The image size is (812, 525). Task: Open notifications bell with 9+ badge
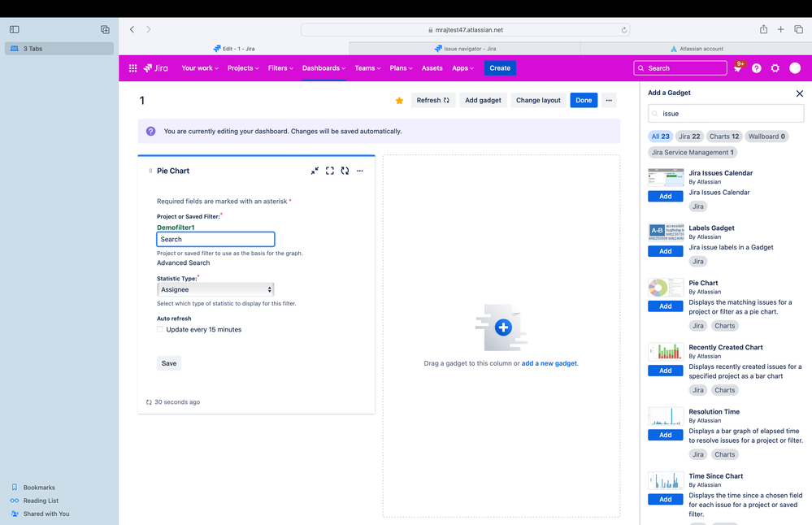tap(737, 67)
